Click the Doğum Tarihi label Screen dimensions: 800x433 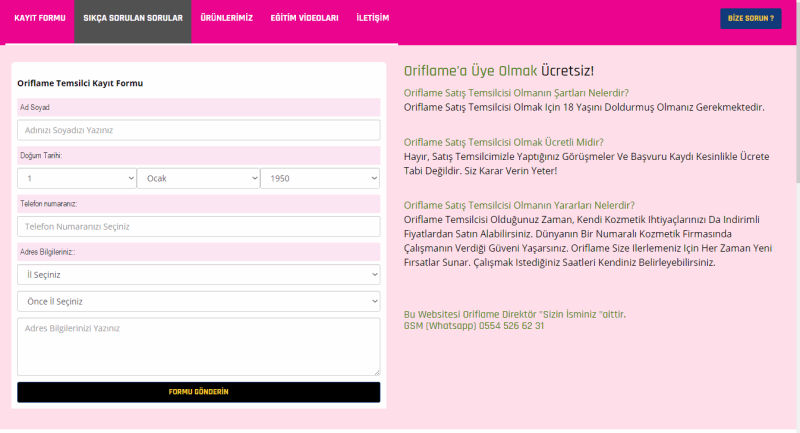tap(41, 156)
